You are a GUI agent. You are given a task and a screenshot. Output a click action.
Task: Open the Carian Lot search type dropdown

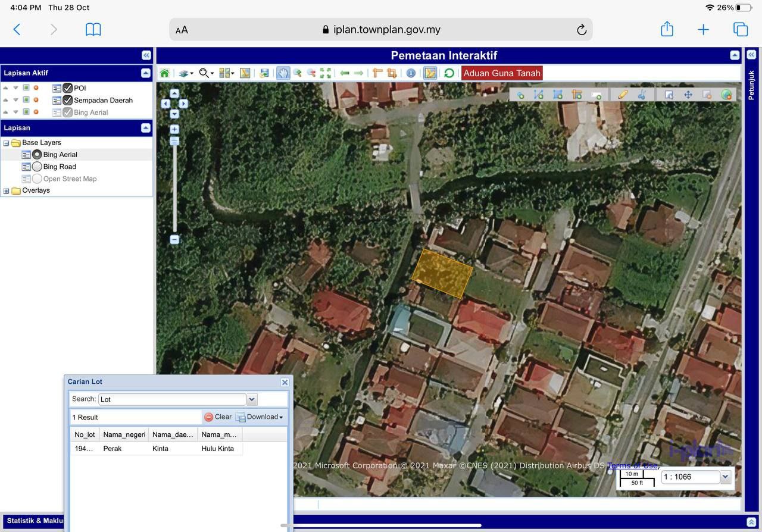tap(252, 399)
